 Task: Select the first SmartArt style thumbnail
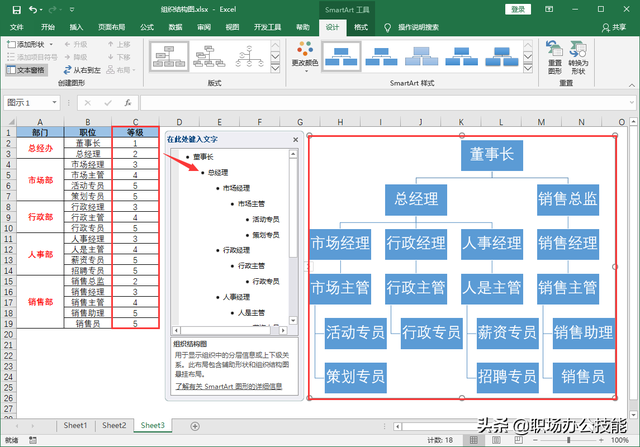pos(341,57)
